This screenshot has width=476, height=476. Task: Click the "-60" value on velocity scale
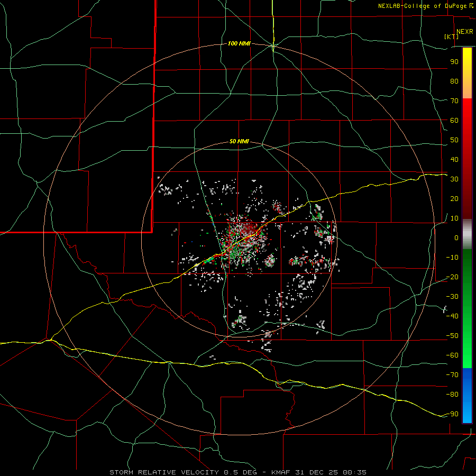452,355
